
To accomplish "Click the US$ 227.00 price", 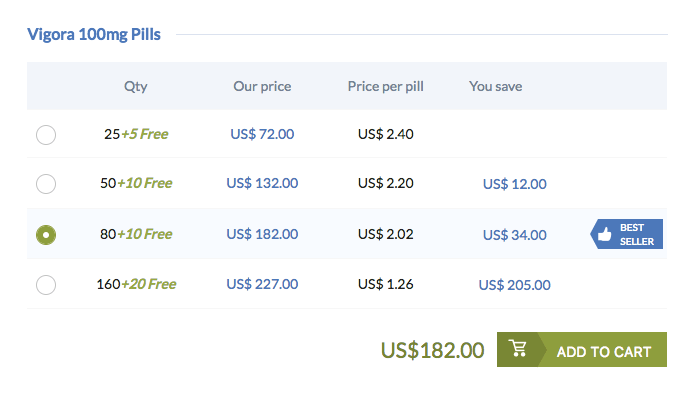I will coord(262,284).
